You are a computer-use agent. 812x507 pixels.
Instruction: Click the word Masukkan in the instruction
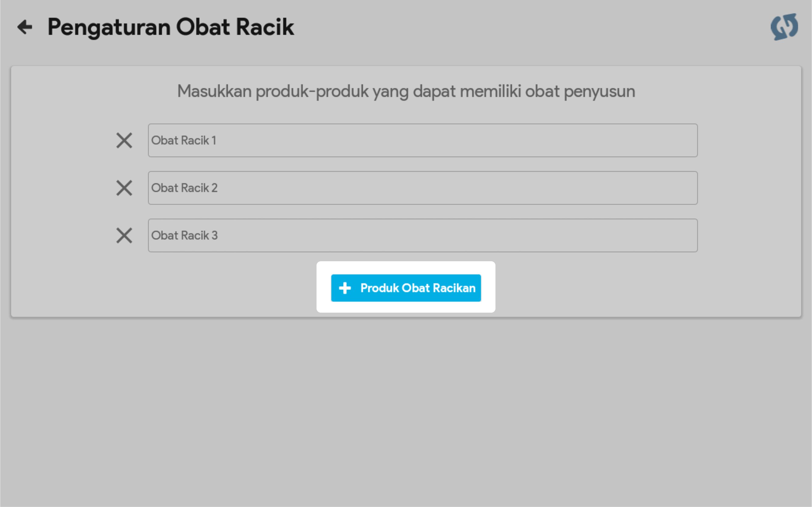click(x=214, y=91)
